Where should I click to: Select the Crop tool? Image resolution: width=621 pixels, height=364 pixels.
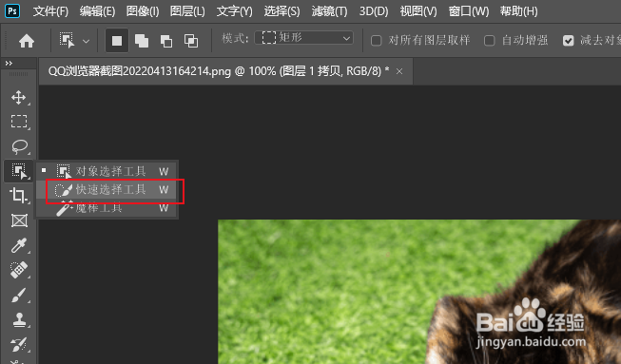[x=19, y=196]
